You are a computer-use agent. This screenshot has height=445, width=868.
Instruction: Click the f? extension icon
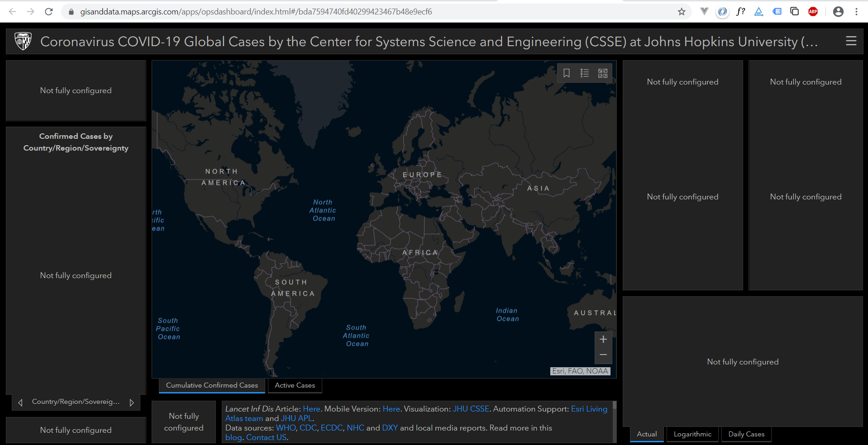pyautogui.click(x=740, y=12)
